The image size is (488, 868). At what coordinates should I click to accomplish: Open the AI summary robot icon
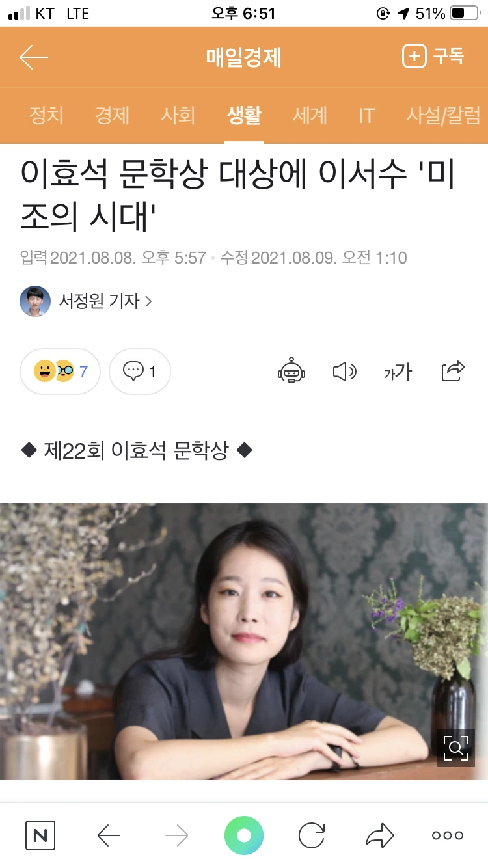pos(291,371)
